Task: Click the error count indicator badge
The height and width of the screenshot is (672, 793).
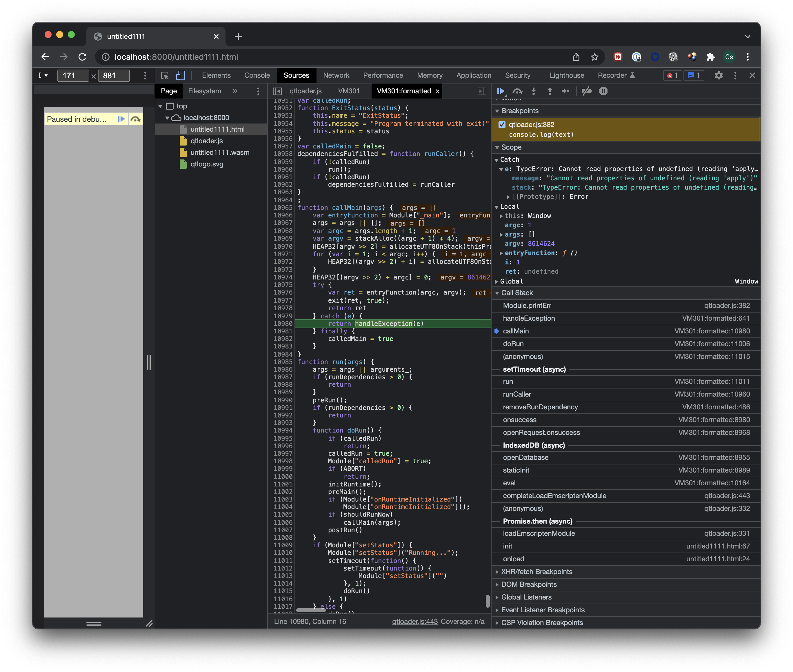Action: tap(672, 75)
